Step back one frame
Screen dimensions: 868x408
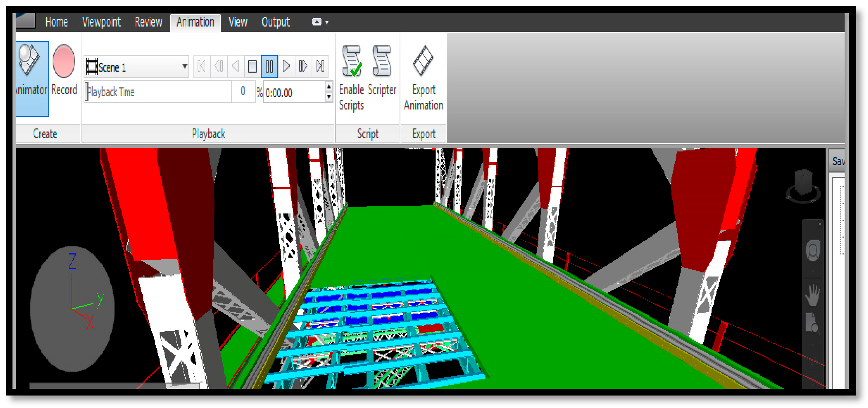point(218,66)
